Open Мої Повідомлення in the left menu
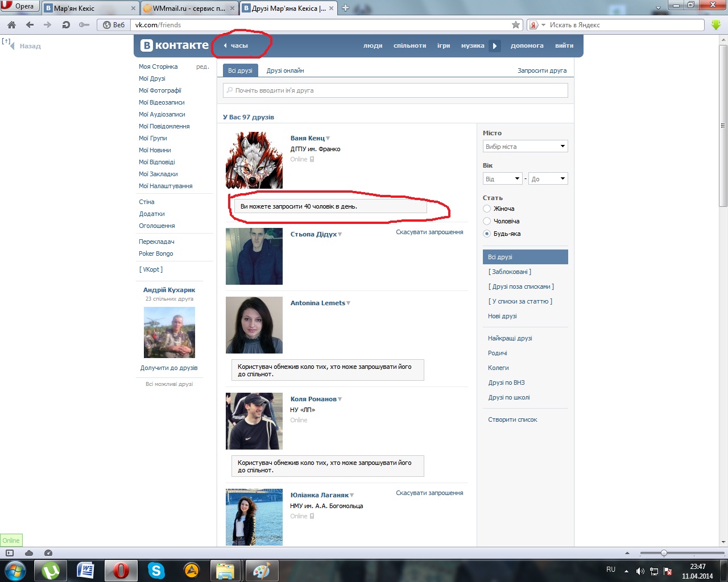The height and width of the screenshot is (582, 728). pyautogui.click(x=164, y=126)
